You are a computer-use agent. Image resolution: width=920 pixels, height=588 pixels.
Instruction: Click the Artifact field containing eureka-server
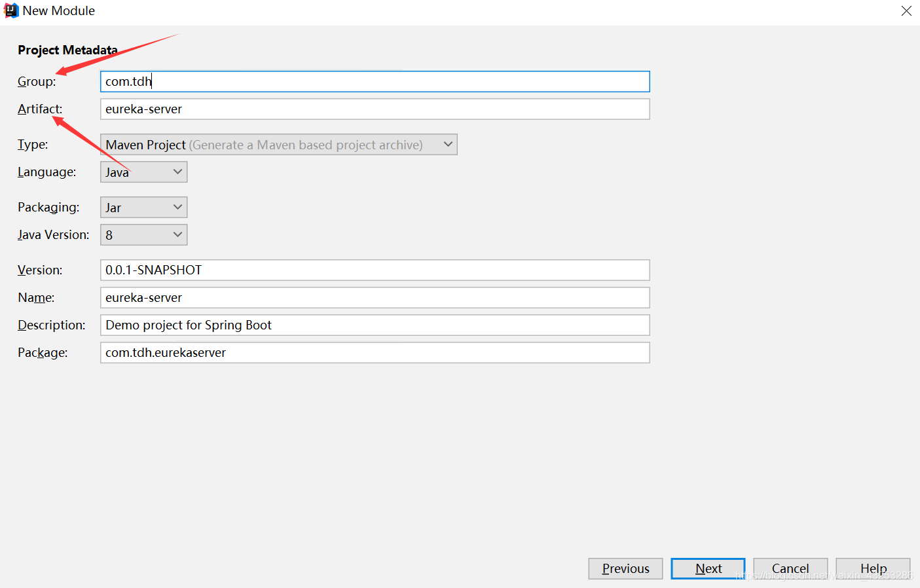(375, 109)
